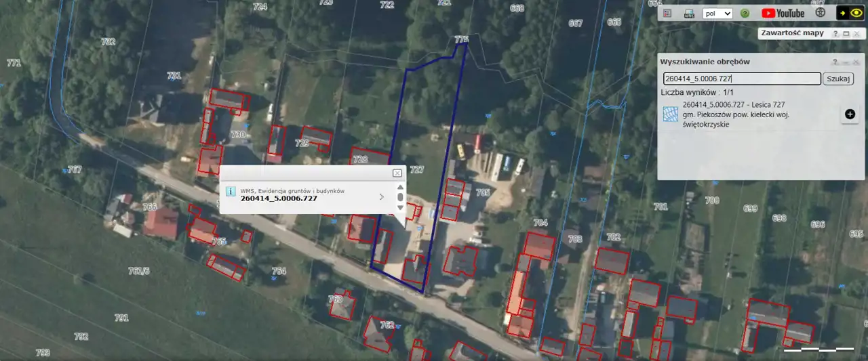Open the language dropdown showing pol
Viewport: 868px width, 361px height.
pyautogui.click(x=718, y=14)
